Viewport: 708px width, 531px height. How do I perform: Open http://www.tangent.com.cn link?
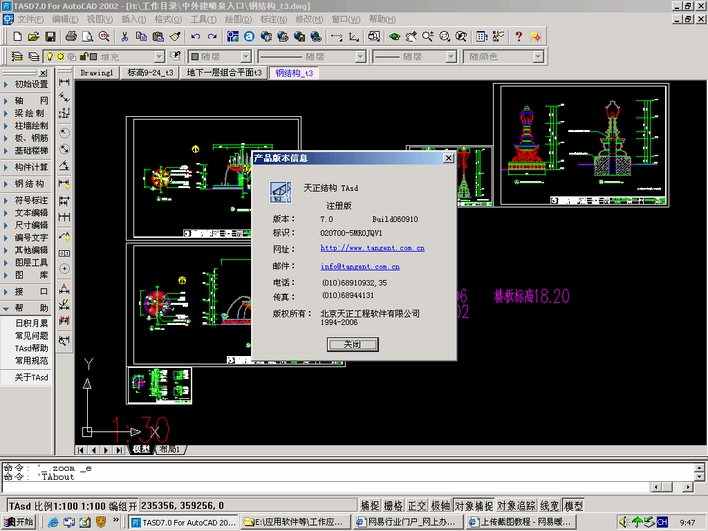point(373,248)
